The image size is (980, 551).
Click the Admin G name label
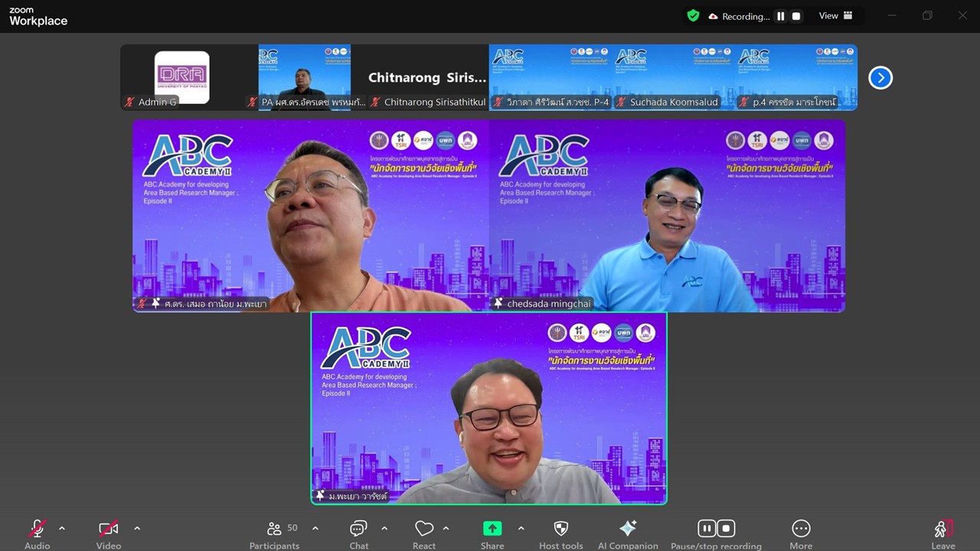(157, 102)
